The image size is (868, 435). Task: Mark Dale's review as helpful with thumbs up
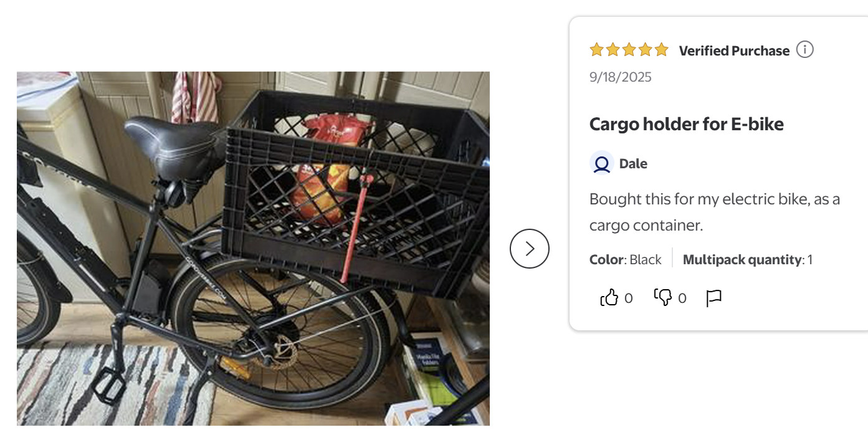click(x=609, y=298)
